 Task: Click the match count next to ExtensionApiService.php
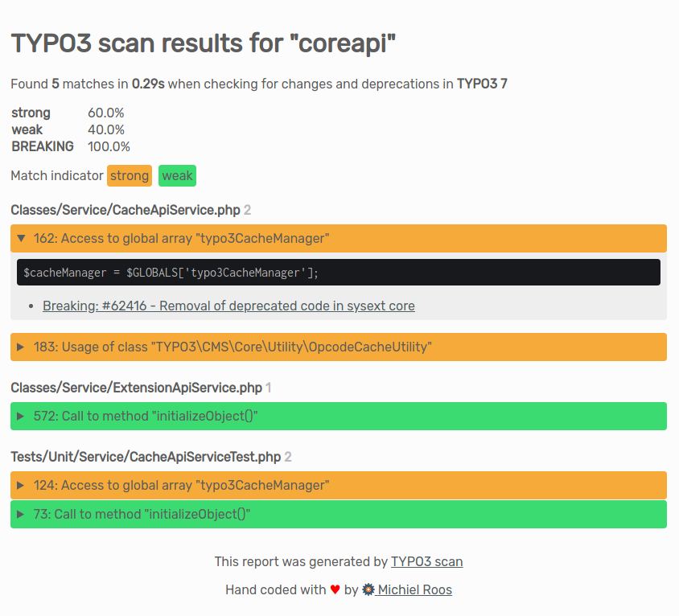[x=269, y=388]
